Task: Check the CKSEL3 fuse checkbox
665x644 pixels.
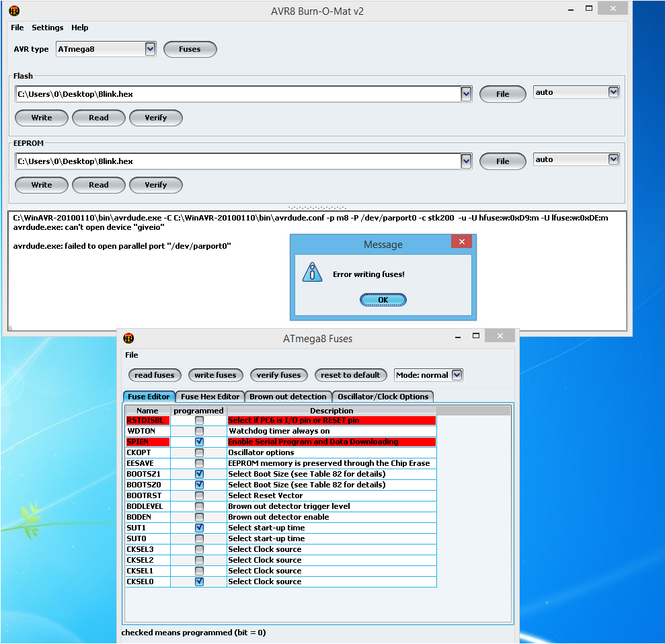Action: (199, 549)
